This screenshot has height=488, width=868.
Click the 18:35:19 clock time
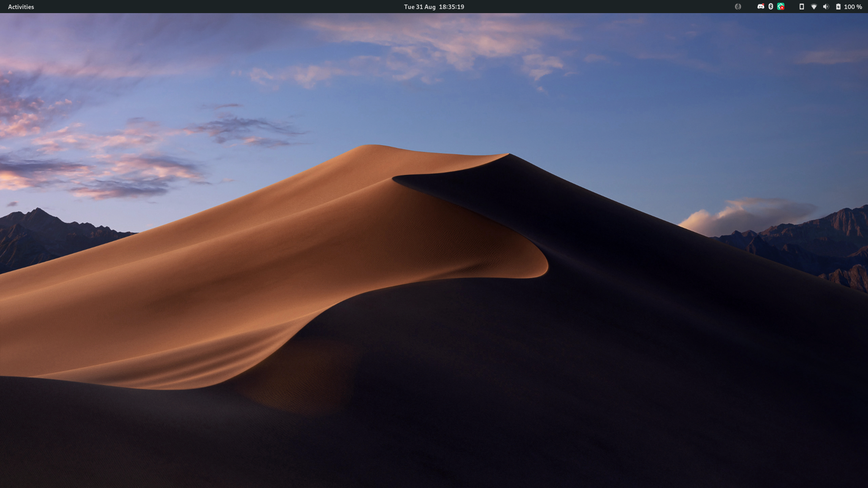pyautogui.click(x=451, y=7)
